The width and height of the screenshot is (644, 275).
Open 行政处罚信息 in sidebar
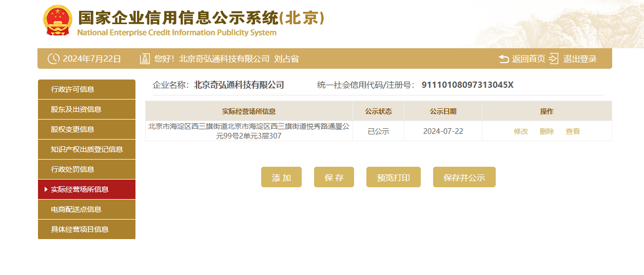click(x=87, y=169)
